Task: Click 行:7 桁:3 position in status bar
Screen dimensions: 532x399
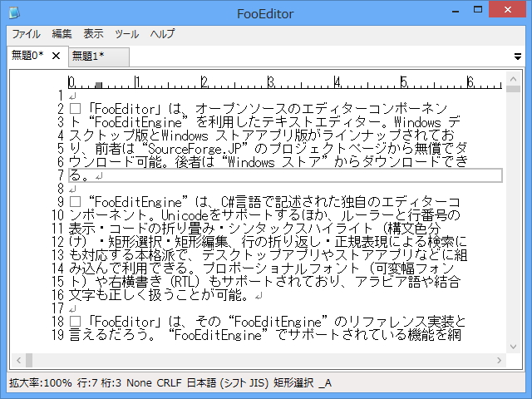Action: (x=99, y=383)
